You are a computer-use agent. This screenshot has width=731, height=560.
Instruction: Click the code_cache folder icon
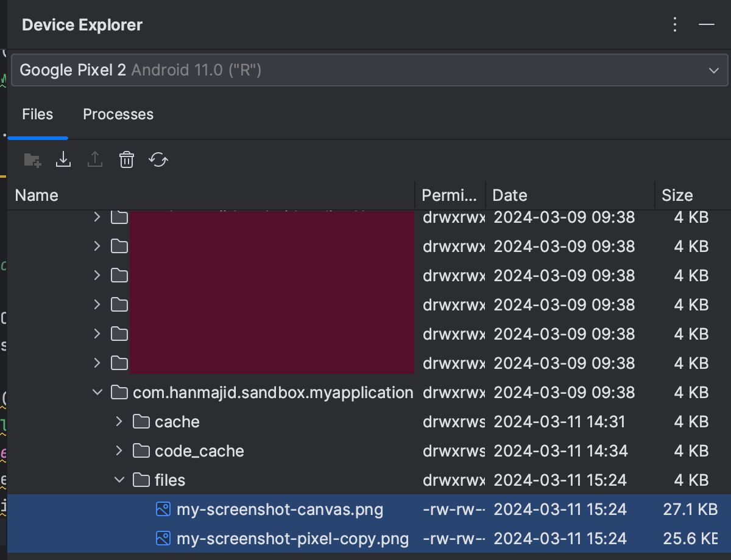point(141,450)
